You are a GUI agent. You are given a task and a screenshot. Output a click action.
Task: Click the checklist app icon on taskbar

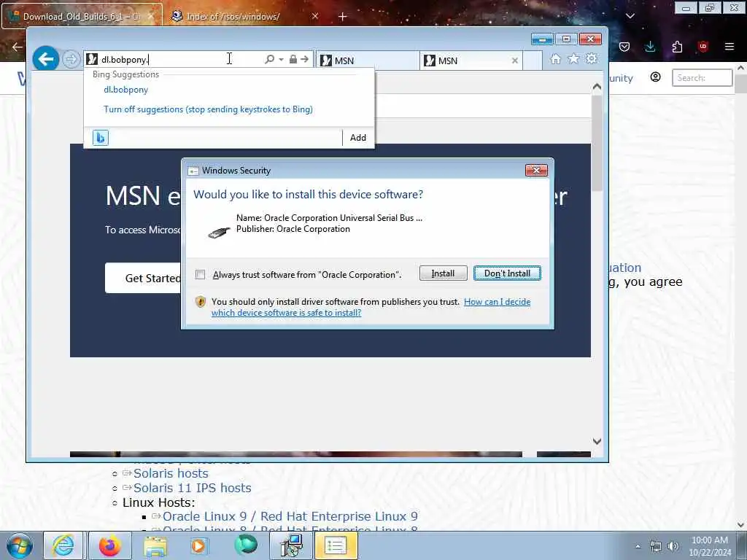coord(336,545)
